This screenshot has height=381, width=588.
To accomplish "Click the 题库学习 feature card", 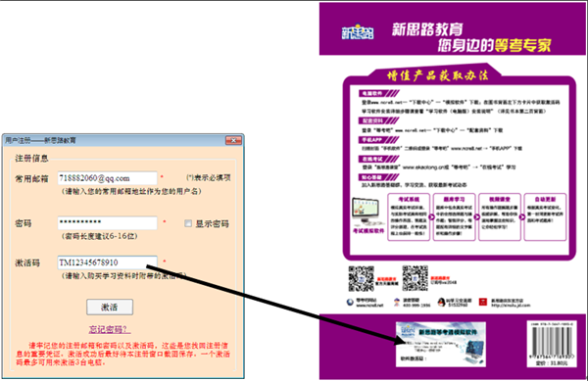I will pyautogui.click(x=454, y=216).
